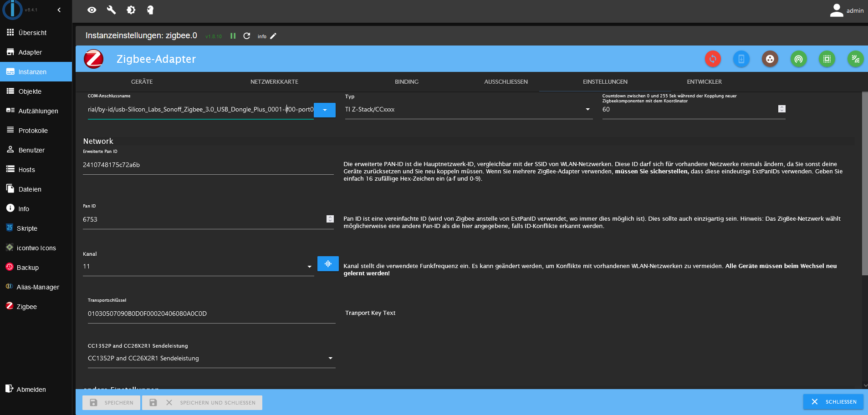
Task: Collapse the sidebar with the chevron arrow
Action: (59, 10)
